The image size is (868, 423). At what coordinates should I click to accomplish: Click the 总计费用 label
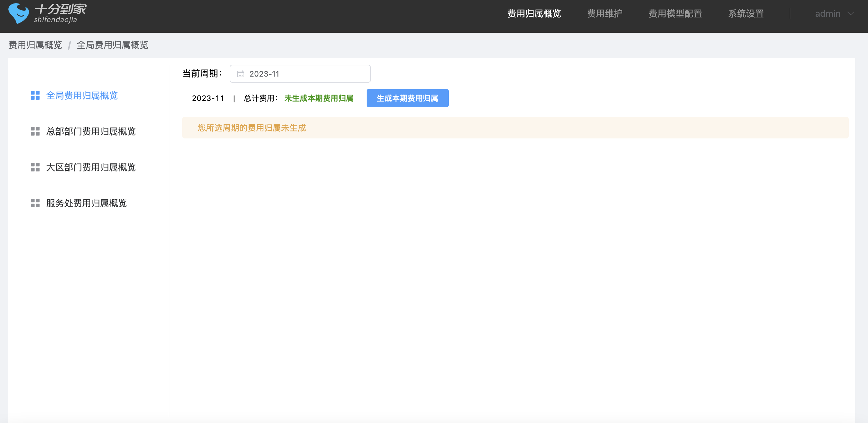[x=260, y=98]
